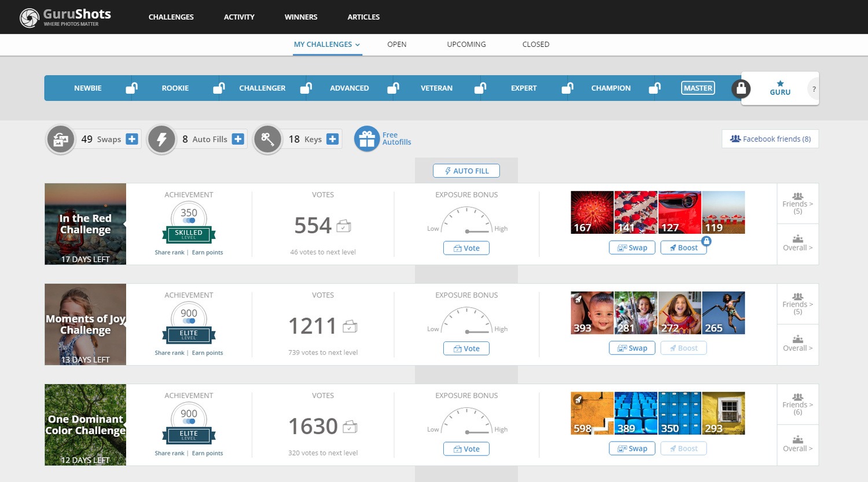Toggle the achievement switch under 350
Screen dimensions: 868x482
coord(189,220)
